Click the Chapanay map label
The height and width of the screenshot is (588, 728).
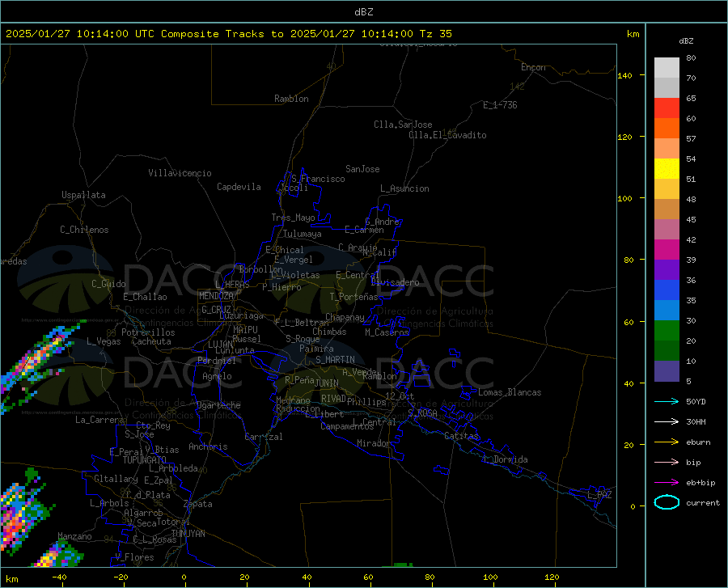(x=345, y=317)
